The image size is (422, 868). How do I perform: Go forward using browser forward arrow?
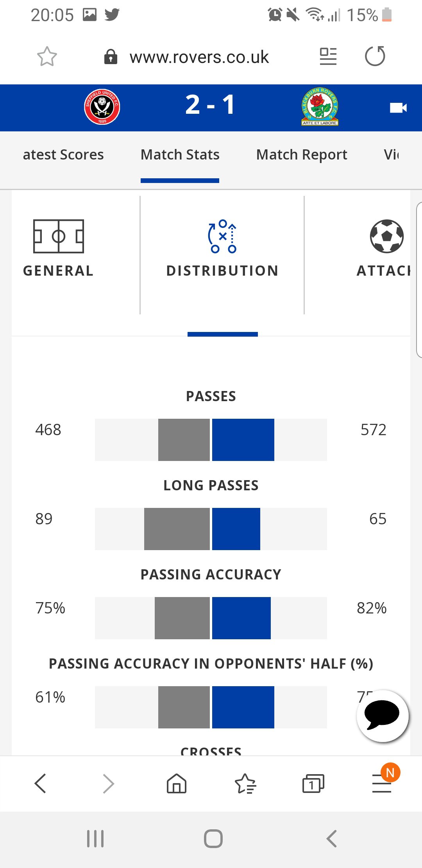tap(108, 784)
